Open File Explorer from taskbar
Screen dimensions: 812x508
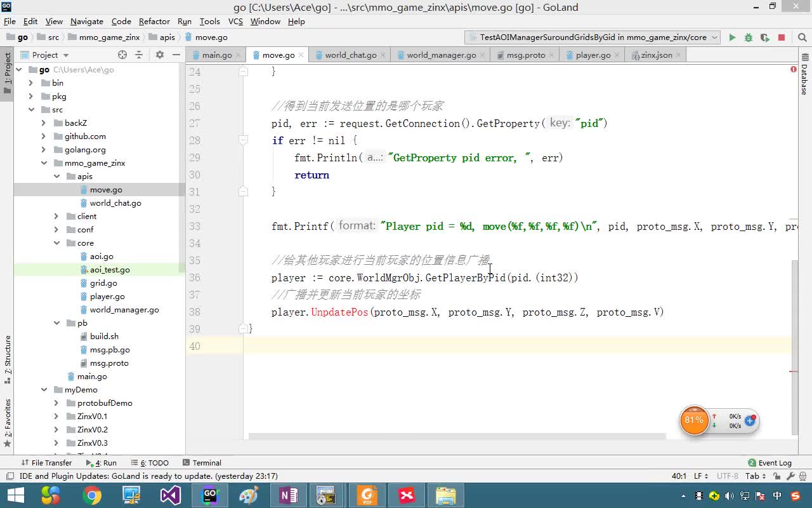[446, 495]
